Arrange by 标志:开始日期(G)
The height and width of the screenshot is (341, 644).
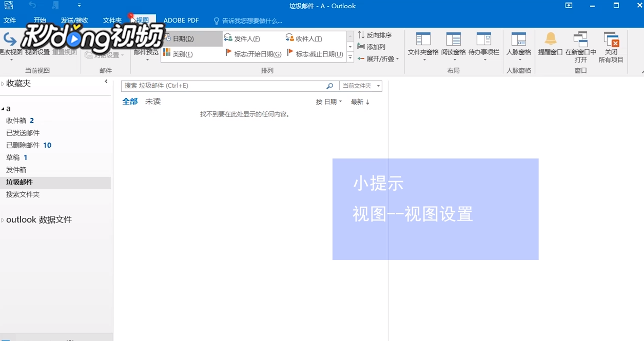(x=253, y=54)
